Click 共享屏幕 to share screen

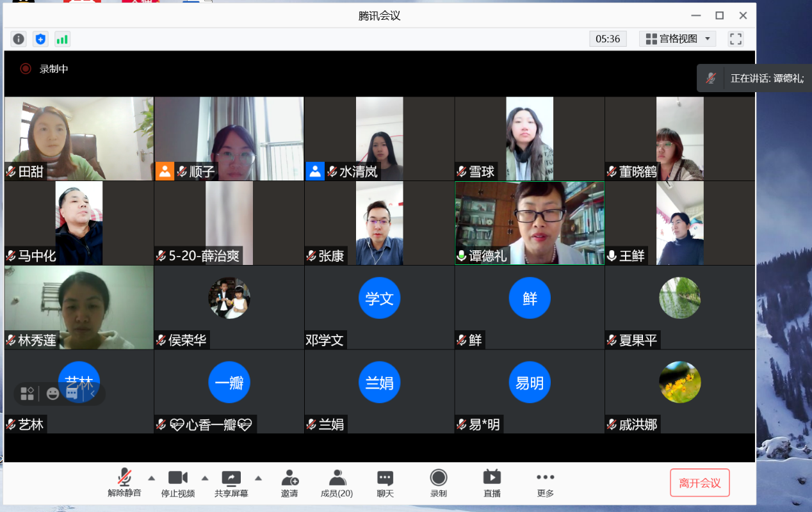(231, 483)
